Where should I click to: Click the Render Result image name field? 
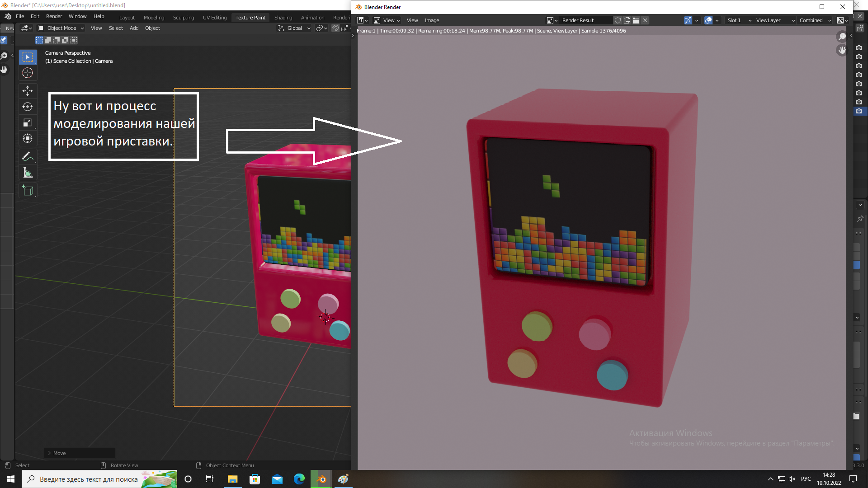[x=586, y=20]
